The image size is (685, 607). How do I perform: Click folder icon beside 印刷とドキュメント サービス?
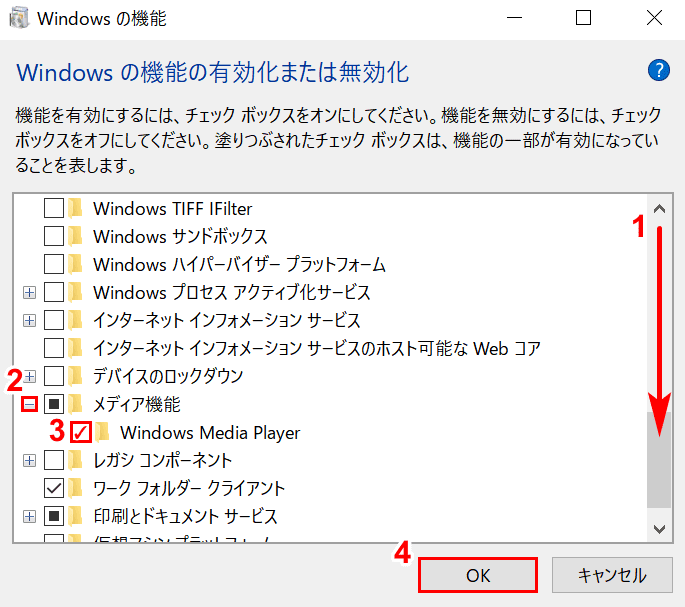point(76,516)
